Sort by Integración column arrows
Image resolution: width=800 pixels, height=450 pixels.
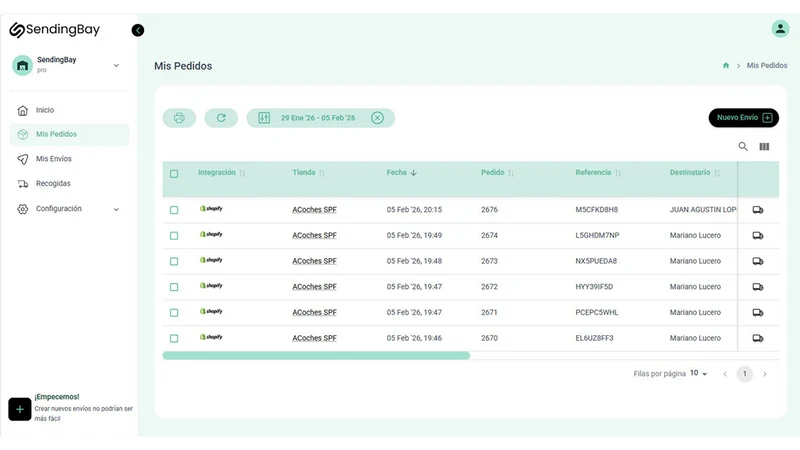tap(242, 173)
